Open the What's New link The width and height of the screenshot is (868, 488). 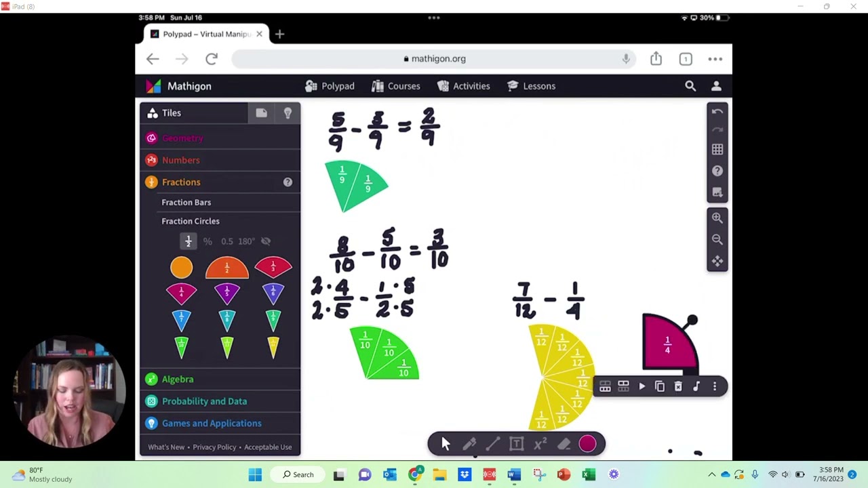click(x=166, y=447)
